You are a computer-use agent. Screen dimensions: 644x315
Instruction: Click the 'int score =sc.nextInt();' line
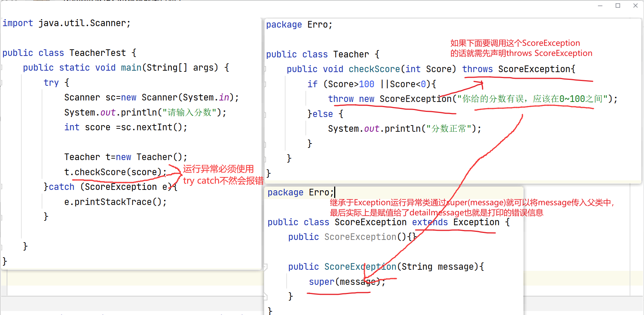(126, 127)
